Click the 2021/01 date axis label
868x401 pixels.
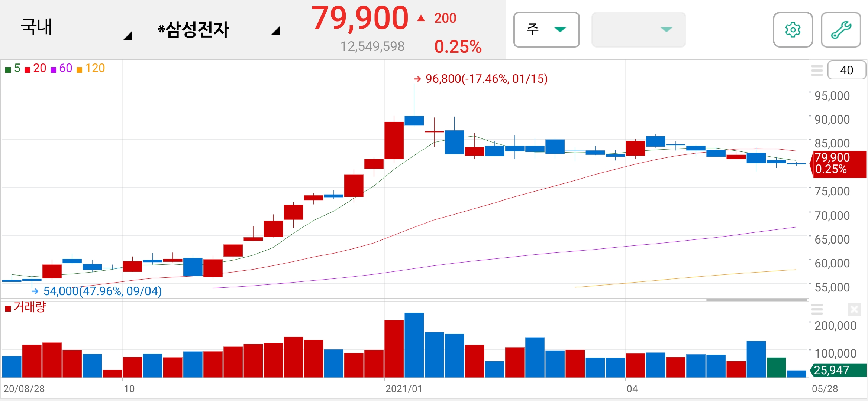point(404,389)
